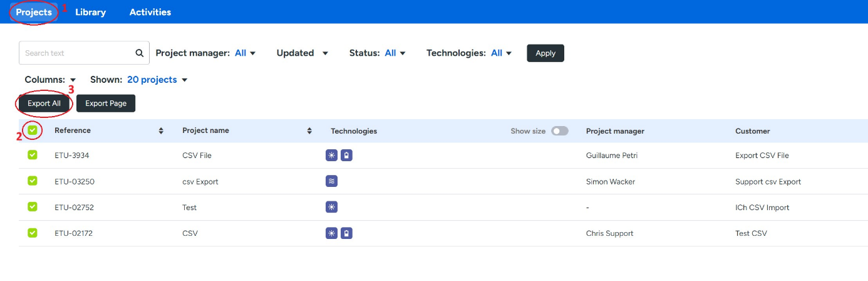868x281 pixels.
Task: Open the Activities tab
Action: (x=150, y=12)
